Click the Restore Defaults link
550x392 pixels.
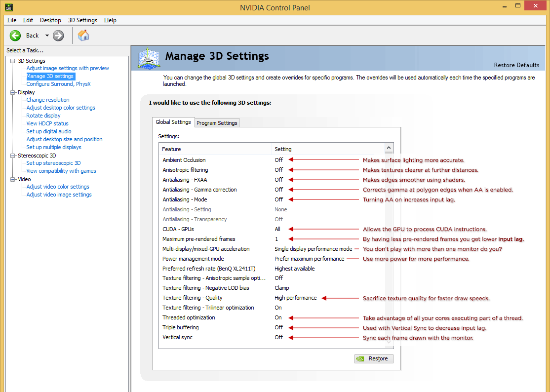(516, 65)
